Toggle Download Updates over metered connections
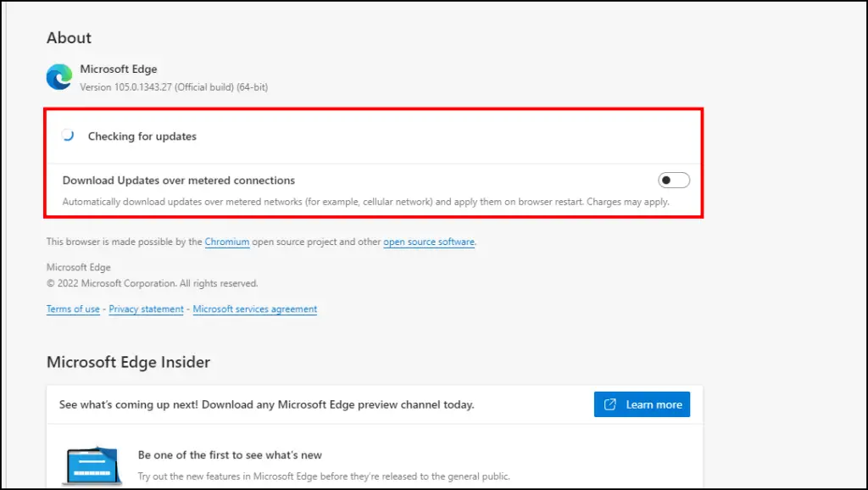 pos(674,180)
